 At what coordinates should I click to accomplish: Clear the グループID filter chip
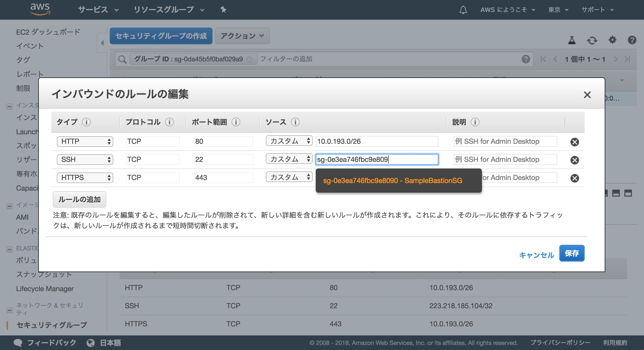coord(249,59)
